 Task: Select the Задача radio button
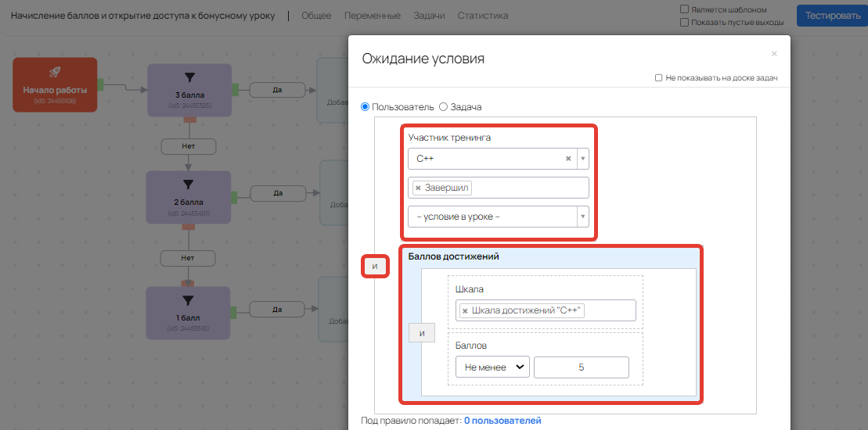[443, 106]
